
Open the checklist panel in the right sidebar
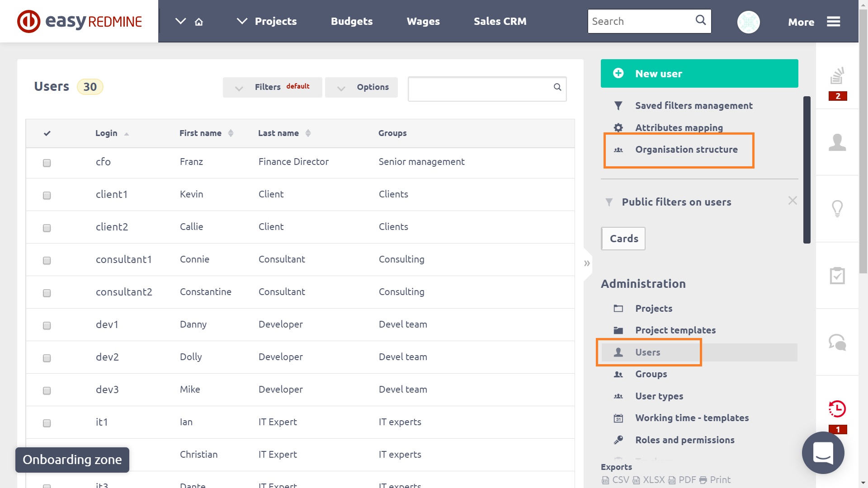(x=837, y=276)
